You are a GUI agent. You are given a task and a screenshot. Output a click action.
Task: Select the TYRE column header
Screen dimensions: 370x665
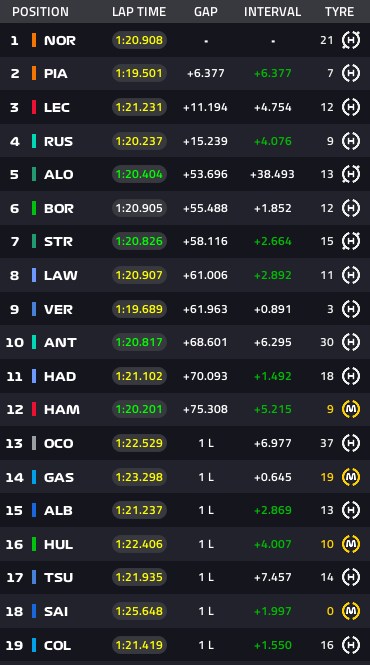339,11
